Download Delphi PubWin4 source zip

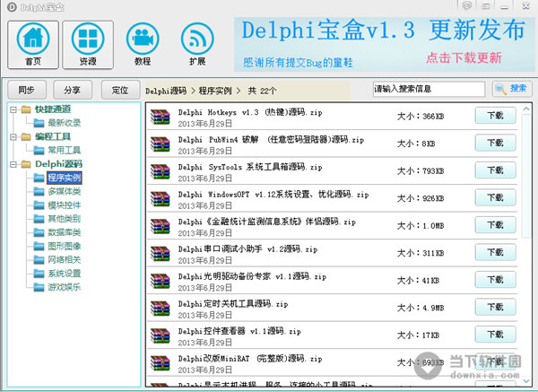pos(495,143)
